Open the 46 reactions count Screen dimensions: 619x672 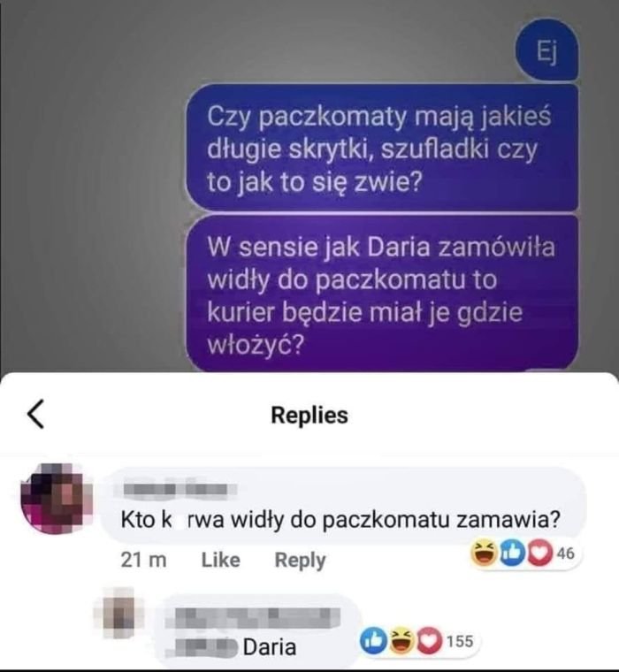tap(566, 554)
